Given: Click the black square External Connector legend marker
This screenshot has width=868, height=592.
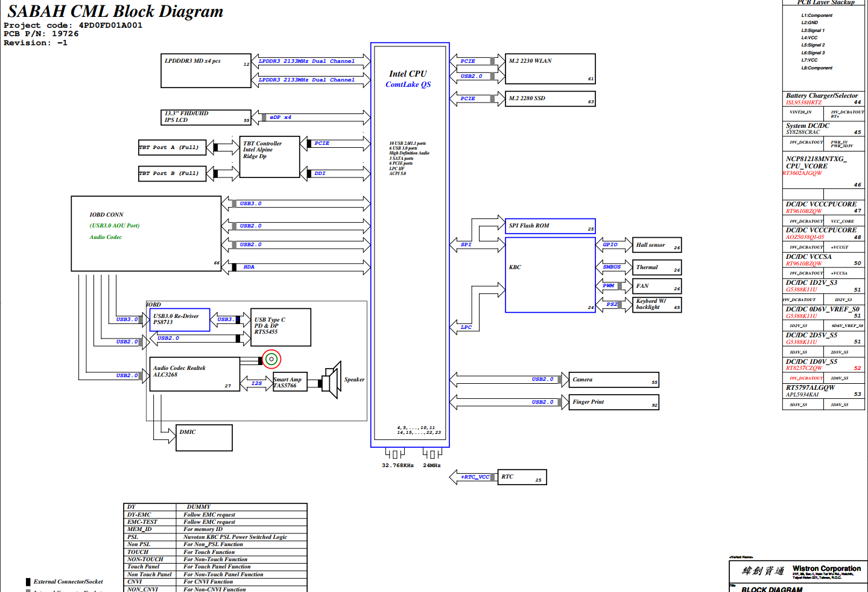Looking at the screenshot, I should pyautogui.click(x=28, y=582).
